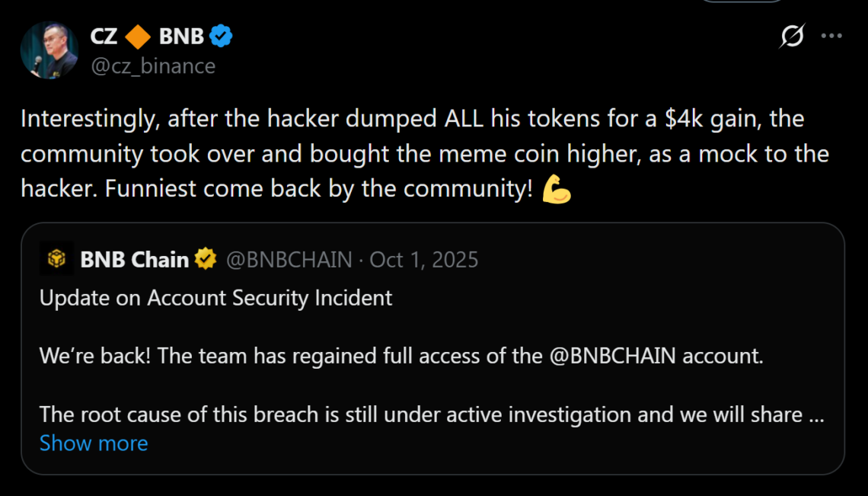Open the Show more link in the quoted tweet
This screenshot has height=496, width=868.
[93, 443]
